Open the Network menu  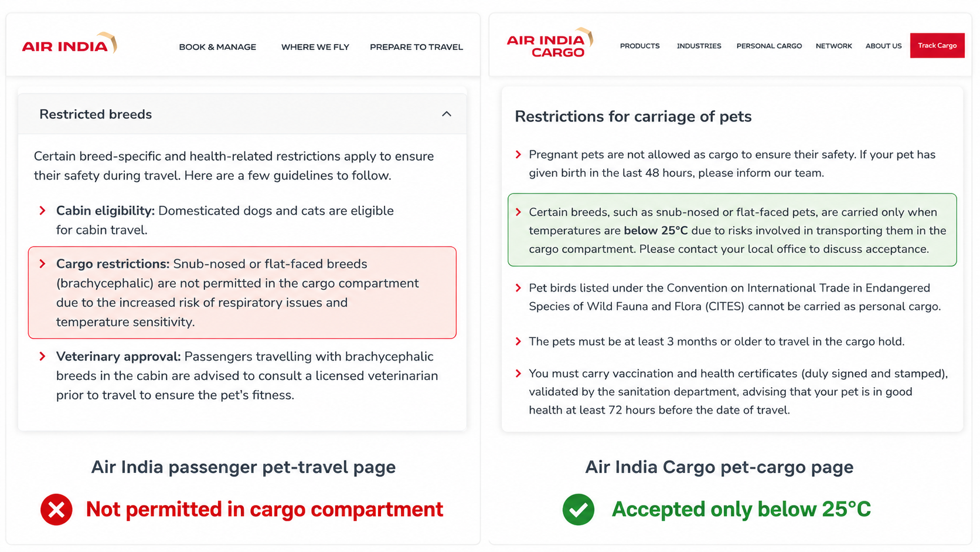coord(833,46)
